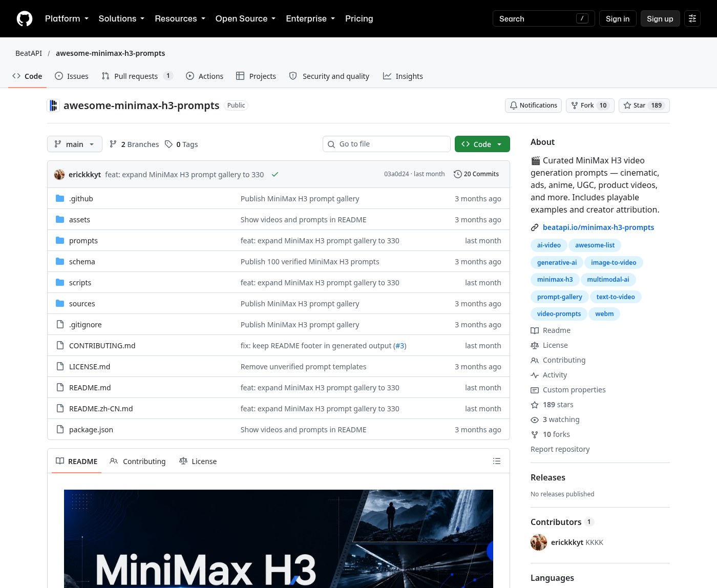Open the #3 pull request link
717x588 pixels.
[x=400, y=346]
